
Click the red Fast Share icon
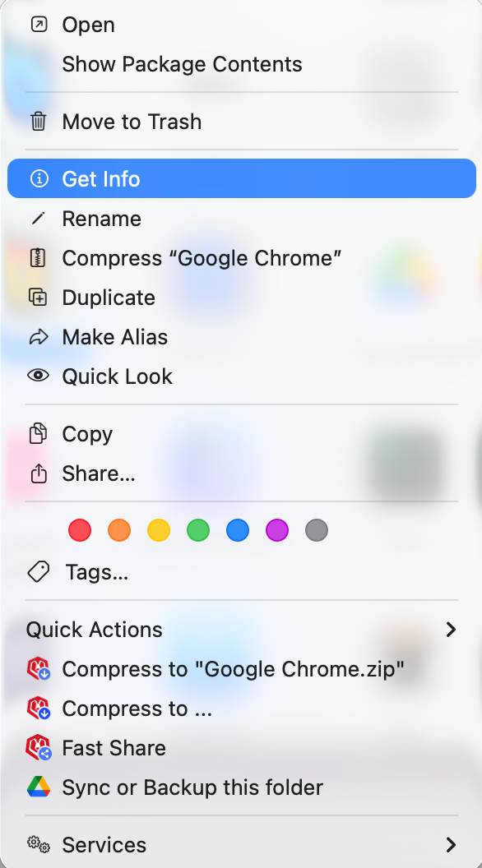(x=38, y=748)
